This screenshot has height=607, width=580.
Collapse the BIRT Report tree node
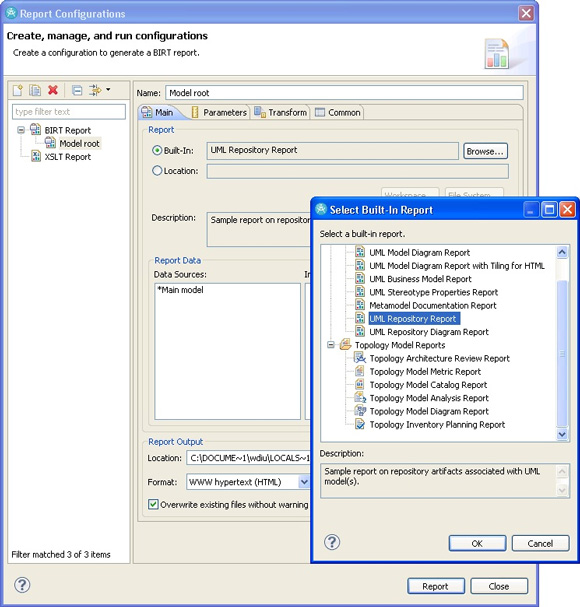[x=21, y=130]
